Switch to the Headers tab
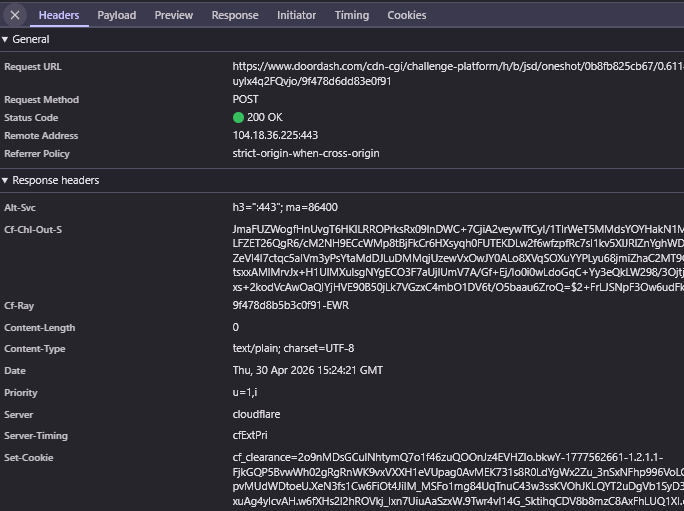This screenshot has width=684, height=511. pyautogui.click(x=59, y=15)
